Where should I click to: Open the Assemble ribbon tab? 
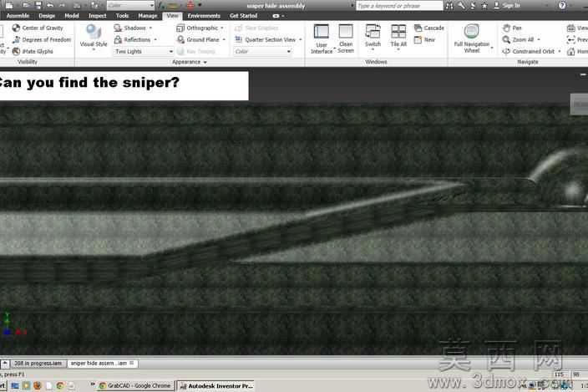click(18, 16)
